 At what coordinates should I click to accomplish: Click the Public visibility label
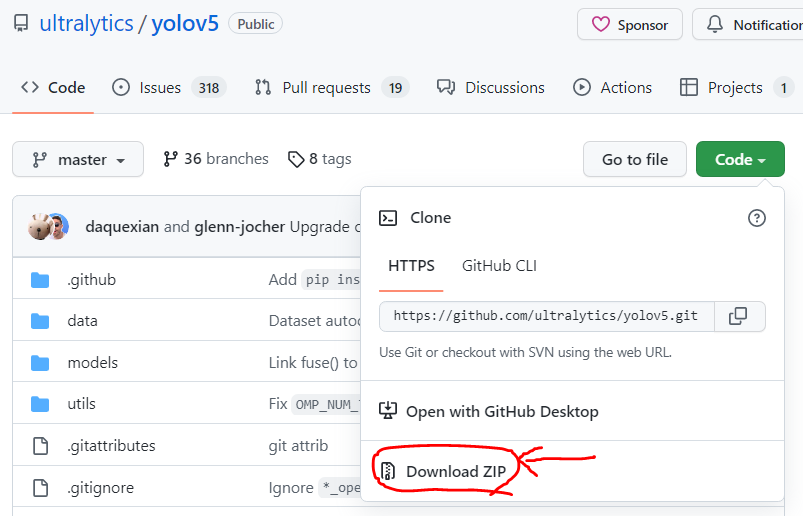256,24
